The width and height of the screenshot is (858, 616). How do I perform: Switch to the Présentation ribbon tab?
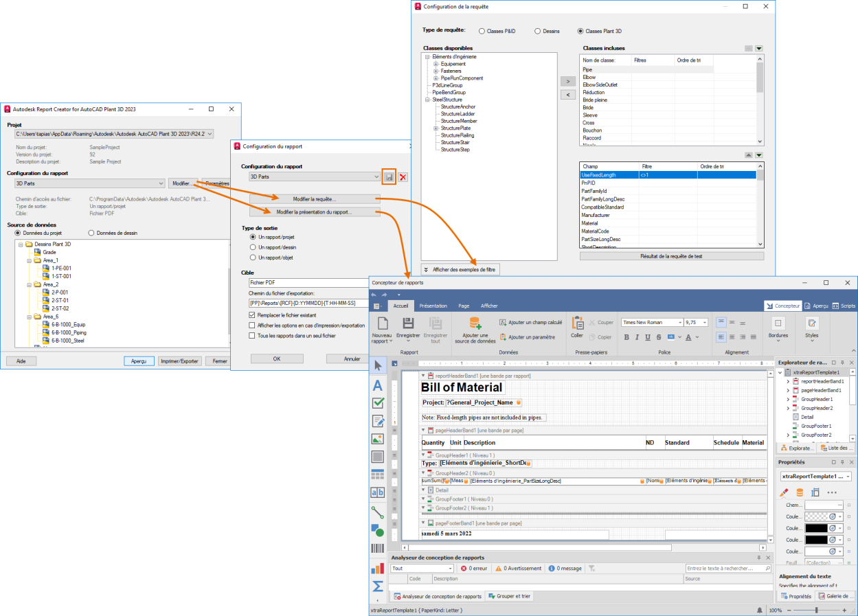click(433, 306)
